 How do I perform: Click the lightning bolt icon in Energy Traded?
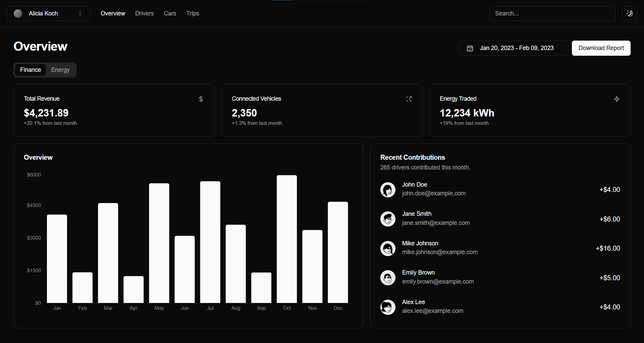pos(616,99)
